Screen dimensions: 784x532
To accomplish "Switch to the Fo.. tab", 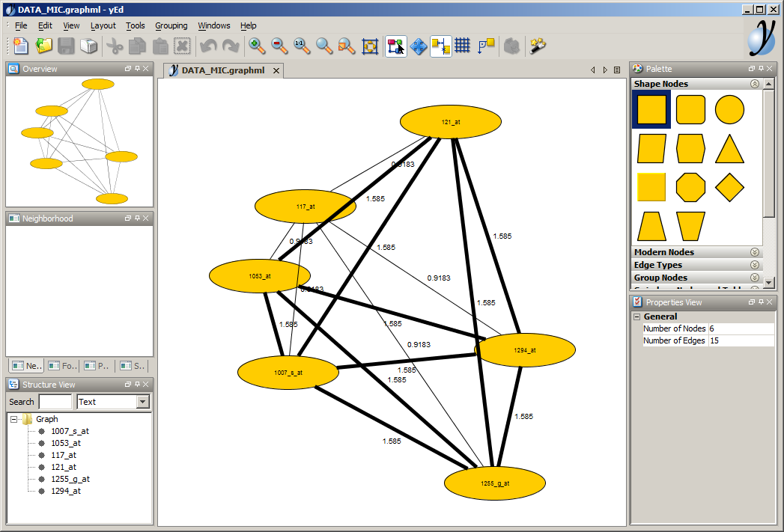I will coord(62,366).
